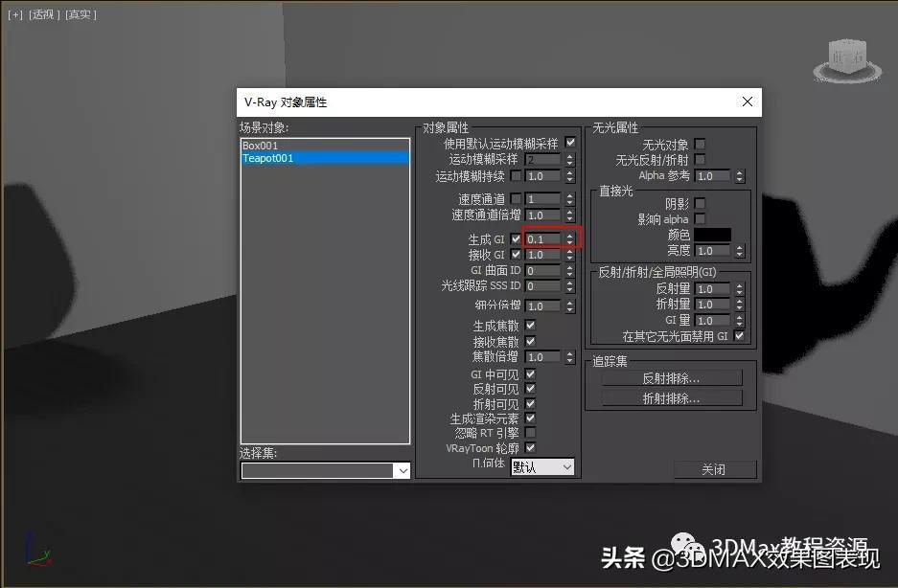Image resolution: width=898 pixels, height=588 pixels.
Task: Click the 亮度 value field
Action: click(x=713, y=251)
